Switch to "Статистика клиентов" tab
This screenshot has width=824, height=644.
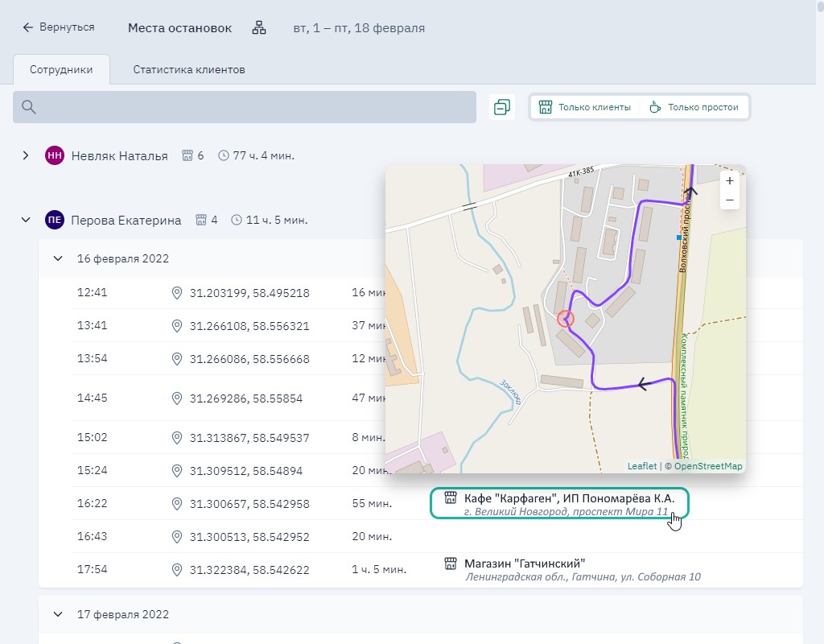189,70
